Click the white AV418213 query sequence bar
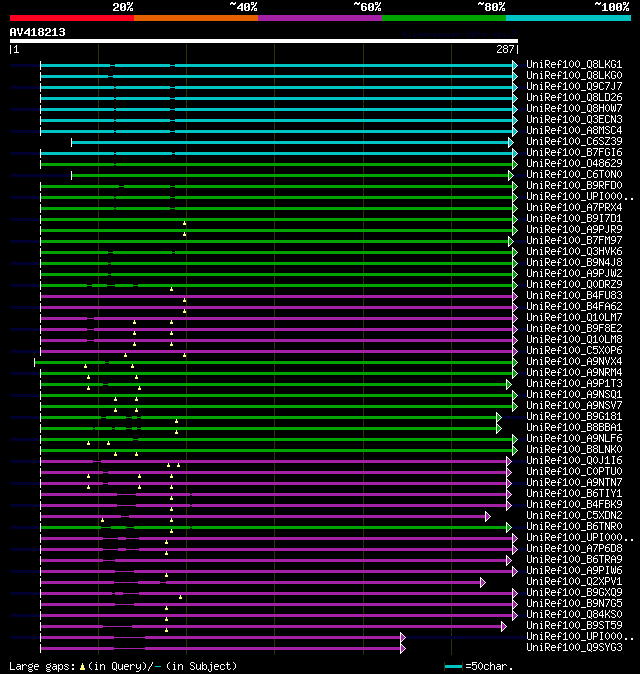 (264, 41)
